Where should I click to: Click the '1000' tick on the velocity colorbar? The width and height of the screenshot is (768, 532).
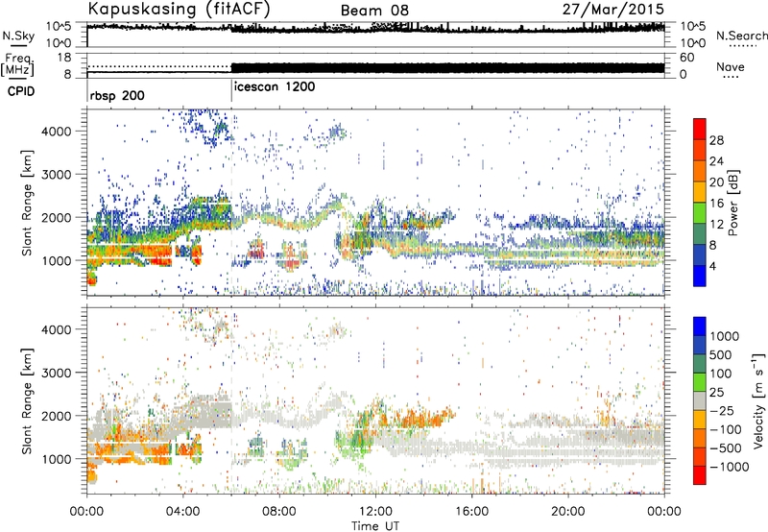coord(724,336)
